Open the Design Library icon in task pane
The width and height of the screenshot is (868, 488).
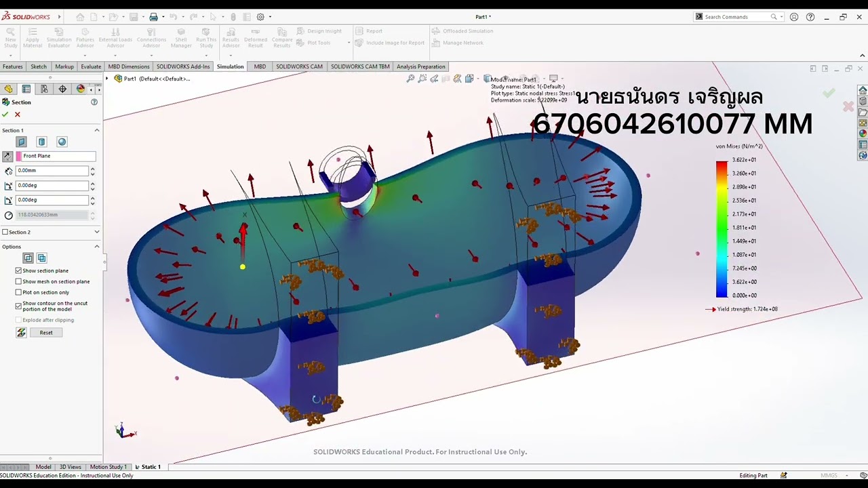[x=863, y=101]
